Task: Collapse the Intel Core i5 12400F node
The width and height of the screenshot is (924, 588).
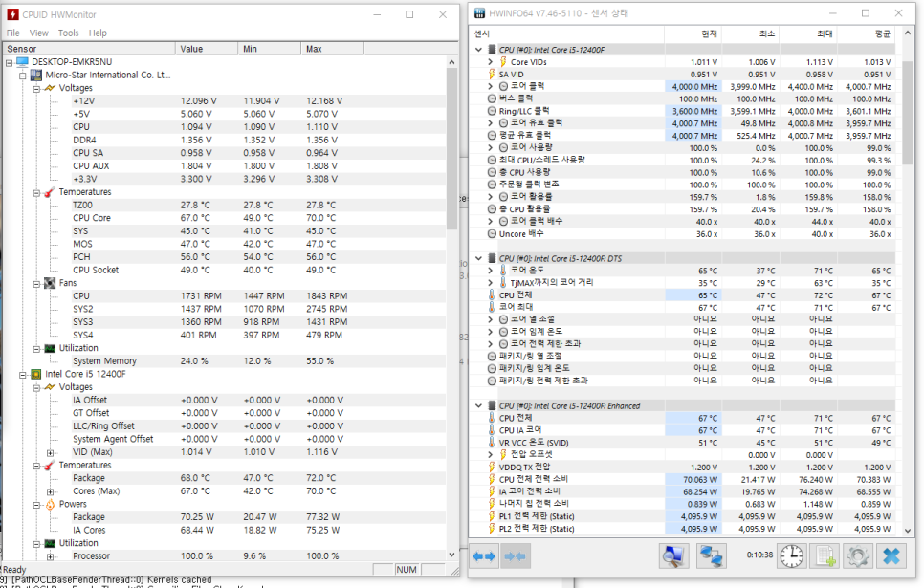Action: [22, 375]
